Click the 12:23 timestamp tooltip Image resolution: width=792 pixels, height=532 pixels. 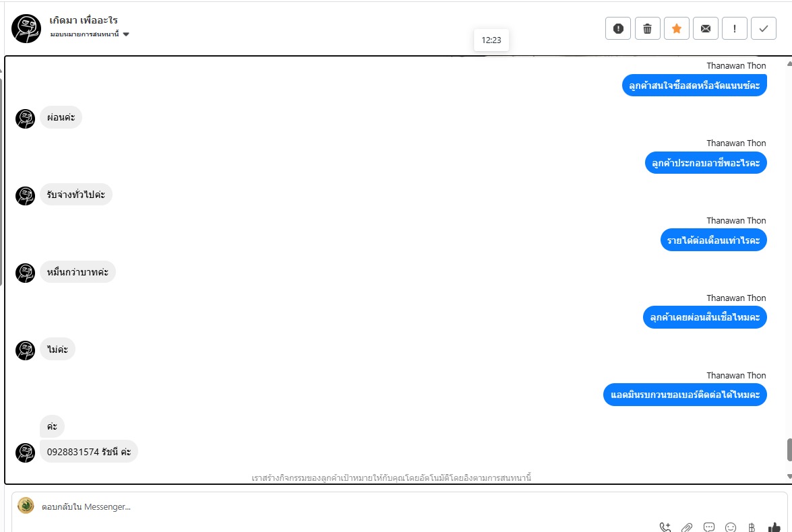(491, 40)
